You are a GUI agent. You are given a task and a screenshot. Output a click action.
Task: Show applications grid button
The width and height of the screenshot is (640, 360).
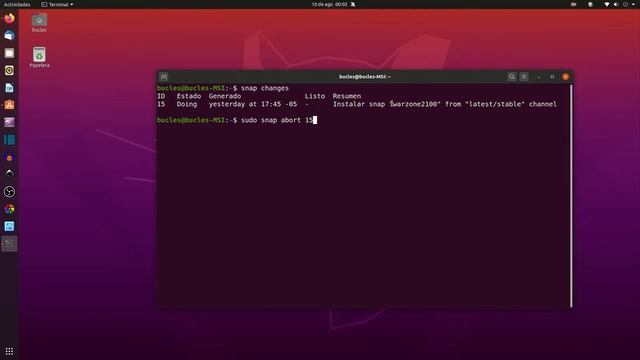(x=9, y=351)
